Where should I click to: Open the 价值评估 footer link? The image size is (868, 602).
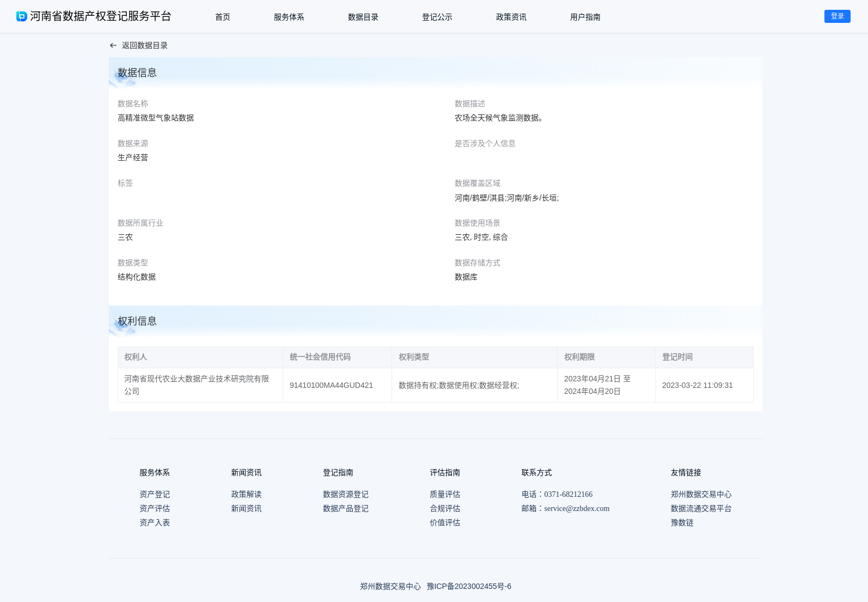pyautogui.click(x=445, y=522)
